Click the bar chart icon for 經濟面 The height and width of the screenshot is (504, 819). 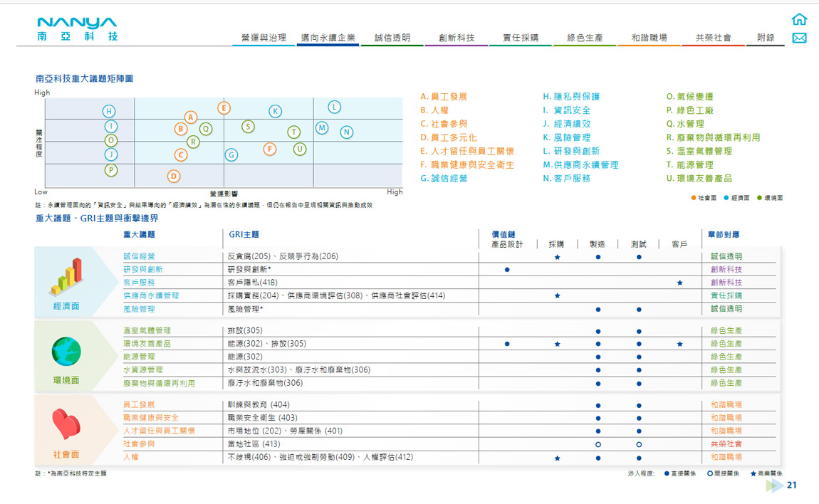[x=66, y=277]
